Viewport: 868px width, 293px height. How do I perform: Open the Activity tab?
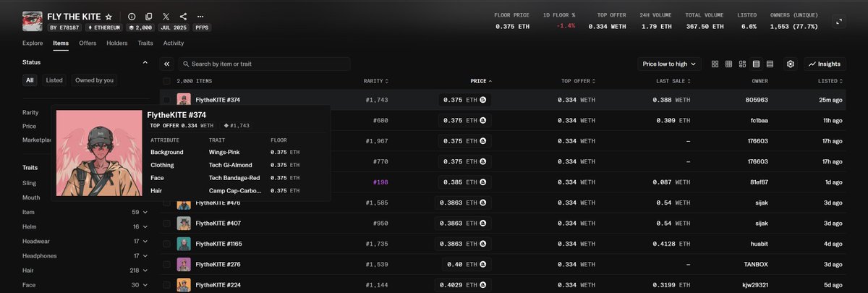[x=174, y=43]
